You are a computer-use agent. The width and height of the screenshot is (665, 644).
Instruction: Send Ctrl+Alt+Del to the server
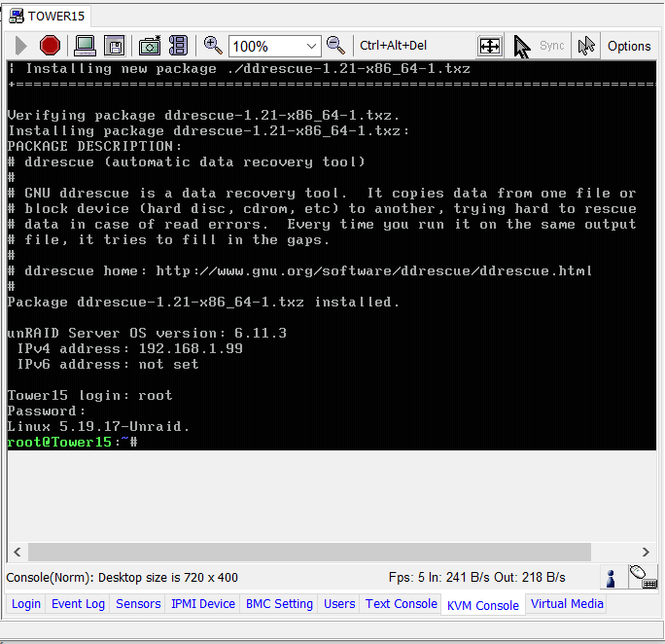(x=393, y=46)
